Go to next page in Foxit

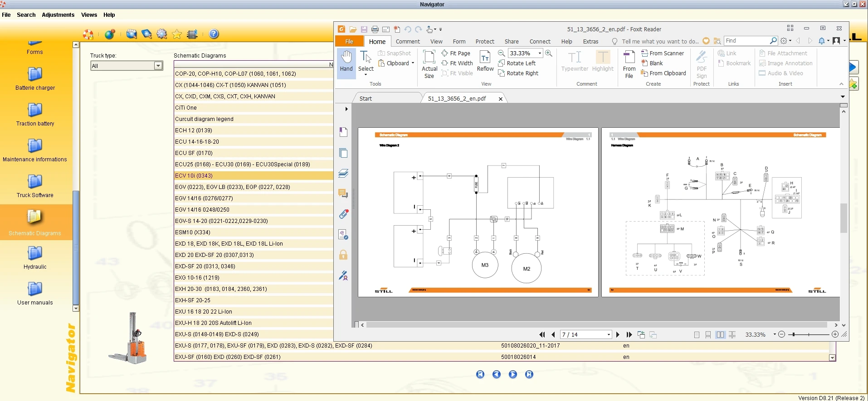(618, 335)
